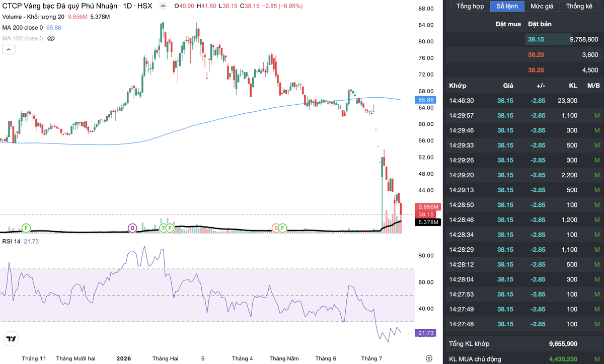Select the Sổ lệnh tab
The width and height of the screenshot is (604, 364).
(x=507, y=6)
